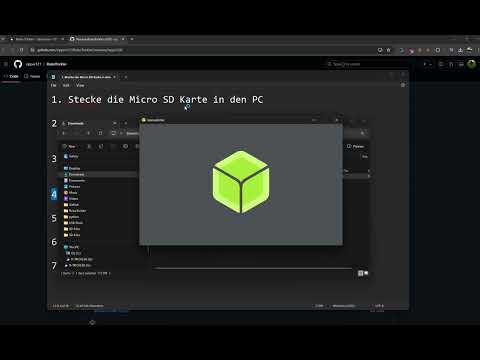
Task: Open the Code tab on GitHub
Action: [x=11, y=76]
